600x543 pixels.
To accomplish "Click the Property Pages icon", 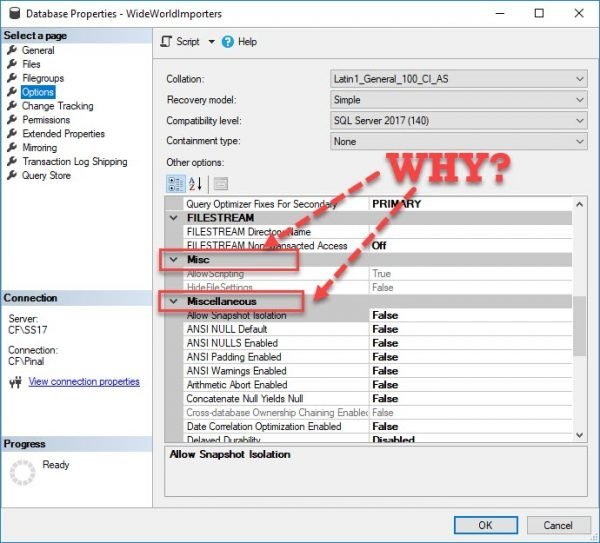I will [221, 183].
